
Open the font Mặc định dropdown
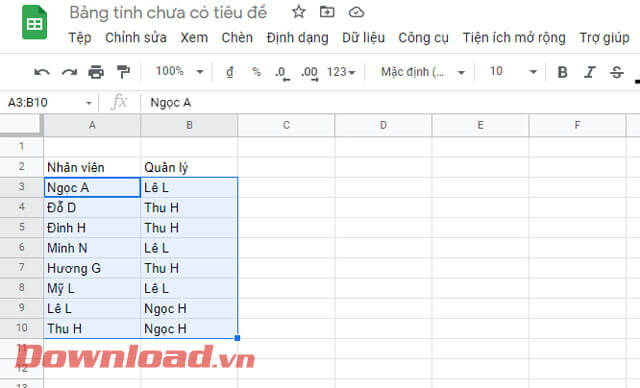pyautogui.click(x=423, y=72)
